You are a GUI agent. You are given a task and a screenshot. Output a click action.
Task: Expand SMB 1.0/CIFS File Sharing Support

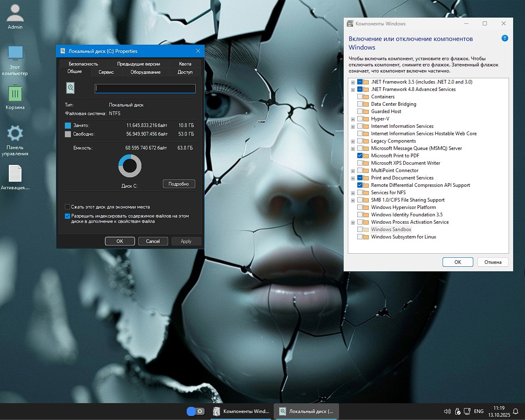point(353,200)
